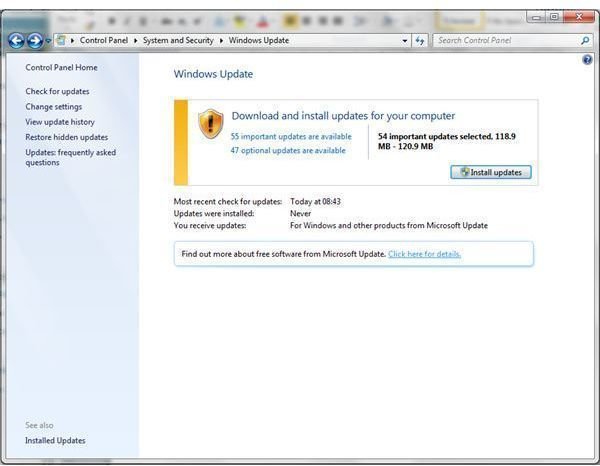Expand arrow after System and Security breadcrumb
Image resolution: width=600 pixels, height=466 pixels.
click(221, 41)
